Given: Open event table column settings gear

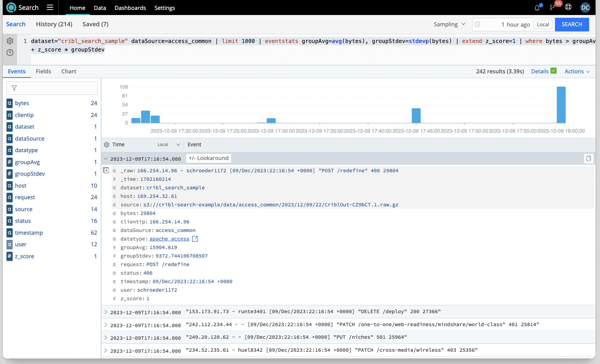Looking at the screenshot, I should 107,145.
